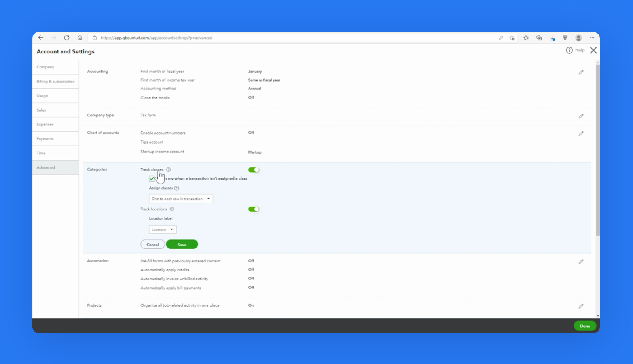Click the Accounting section edit pencil icon

click(581, 72)
